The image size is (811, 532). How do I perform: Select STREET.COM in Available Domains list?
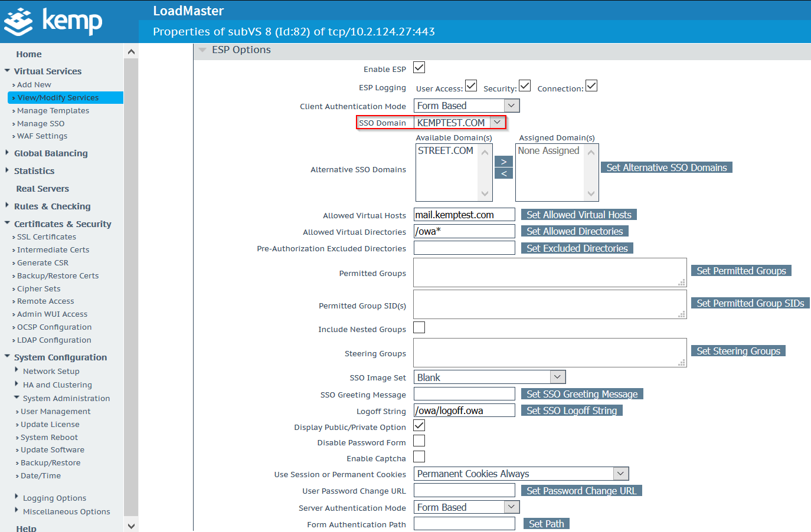446,151
